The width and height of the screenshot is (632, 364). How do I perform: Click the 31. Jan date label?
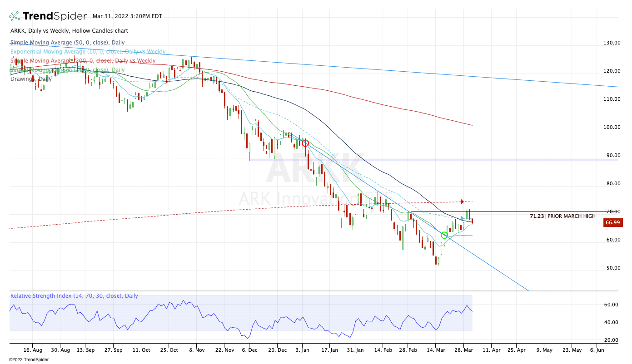pos(356,350)
